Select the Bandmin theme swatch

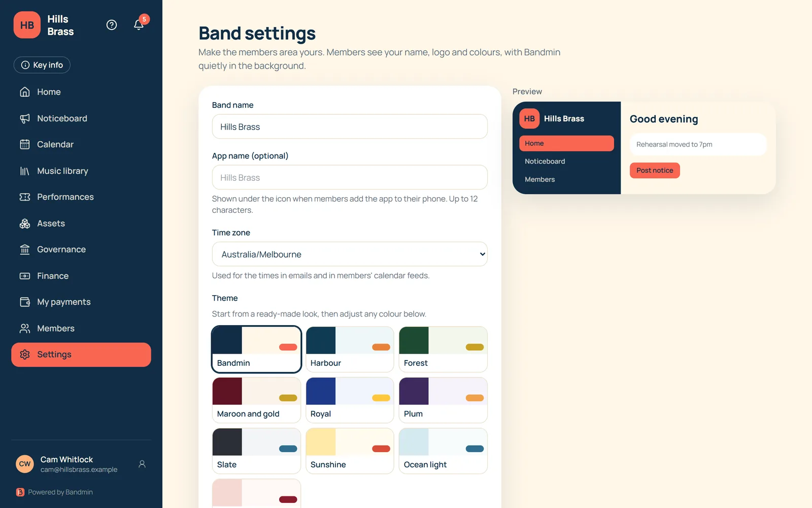coord(256,350)
